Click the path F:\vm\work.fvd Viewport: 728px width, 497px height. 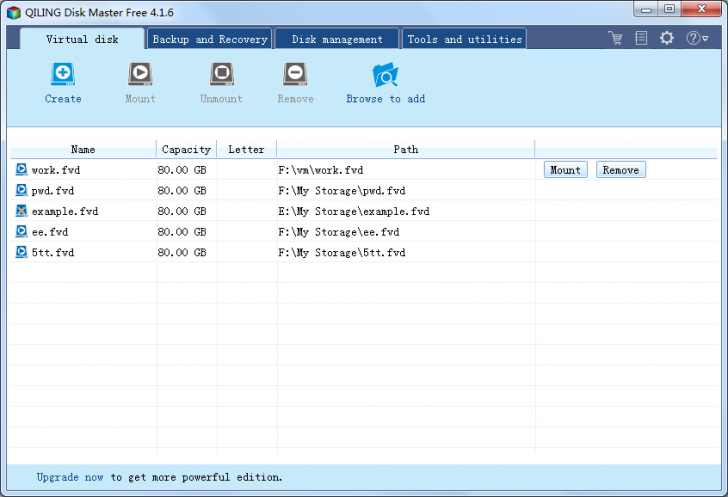(320, 170)
